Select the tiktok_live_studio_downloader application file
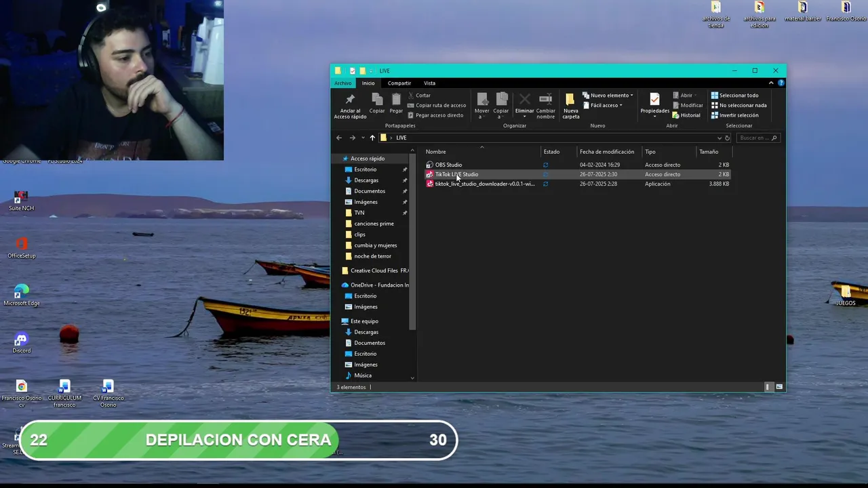868x488 pixels. click(578, 184)
